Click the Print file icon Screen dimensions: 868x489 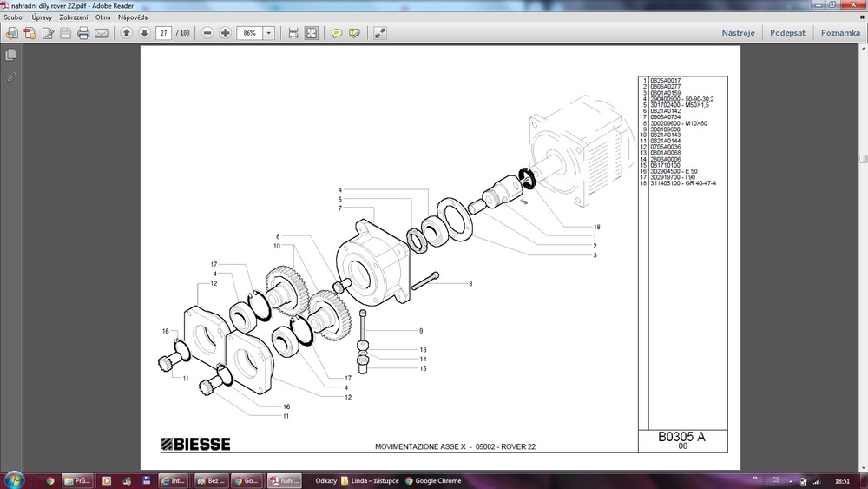coord(83,33)
